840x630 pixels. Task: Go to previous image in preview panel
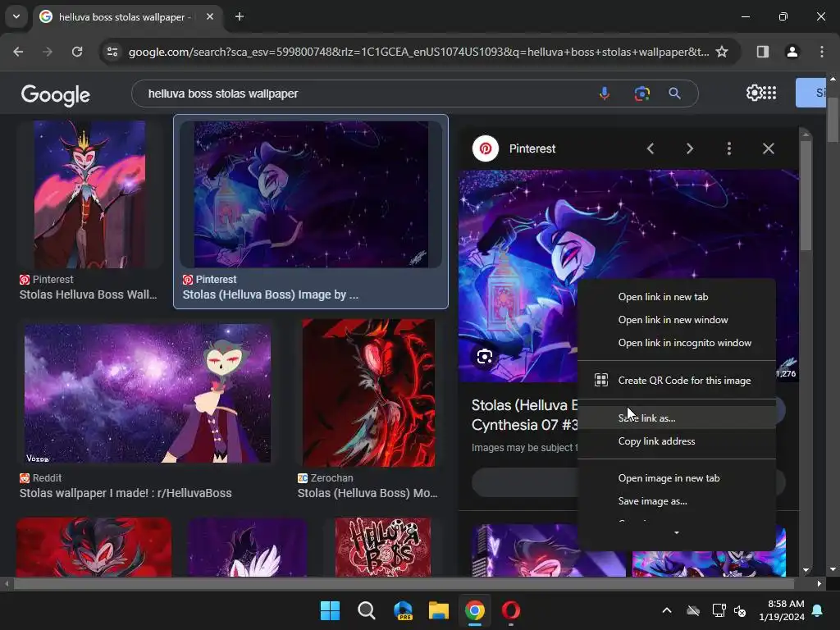point(651,148)
